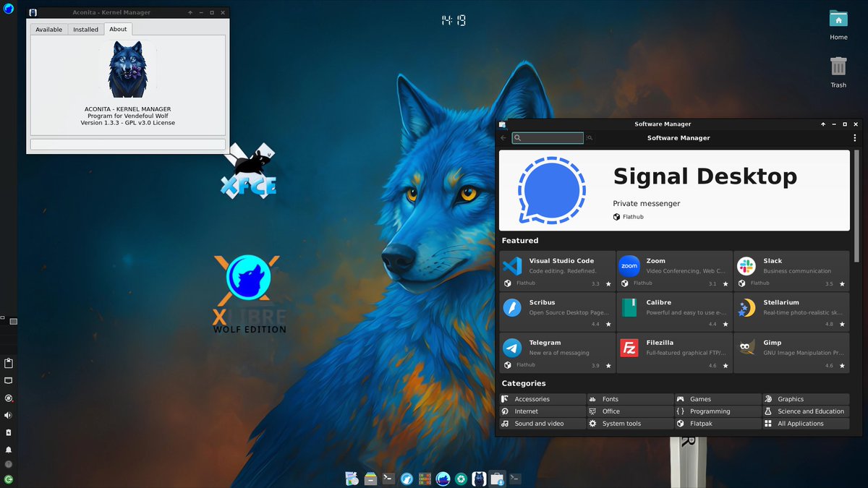Open the Zoom app card
The height and width of the screenshot is (488, 868).
674,271
